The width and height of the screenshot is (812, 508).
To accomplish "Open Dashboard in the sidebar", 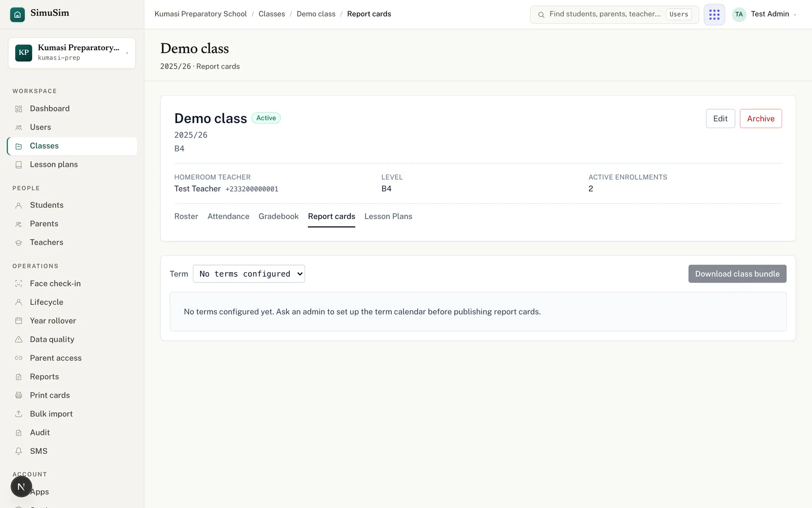I will (x=72, y=109).
